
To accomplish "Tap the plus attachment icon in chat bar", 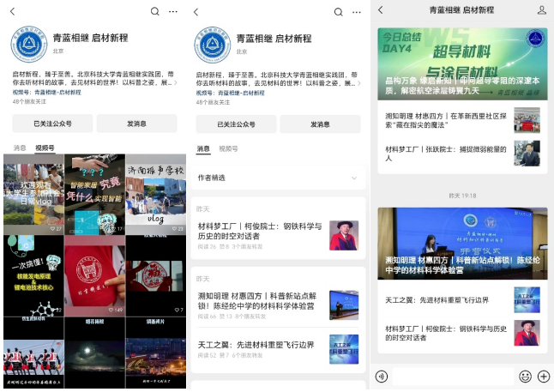I will tap(544, 377).
